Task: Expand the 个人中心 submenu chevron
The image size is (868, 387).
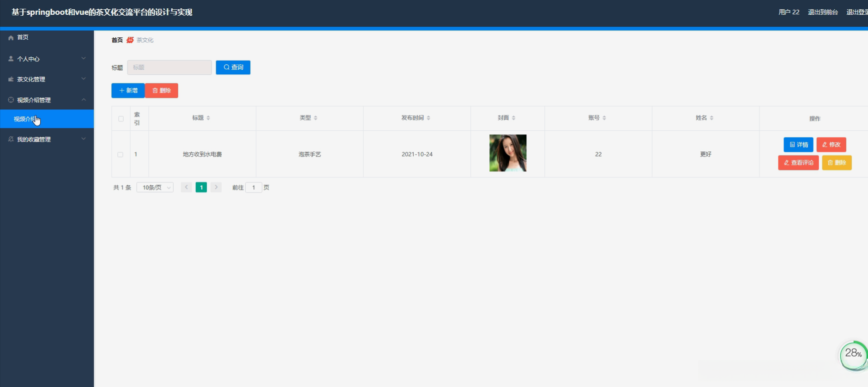Action: 84,58
